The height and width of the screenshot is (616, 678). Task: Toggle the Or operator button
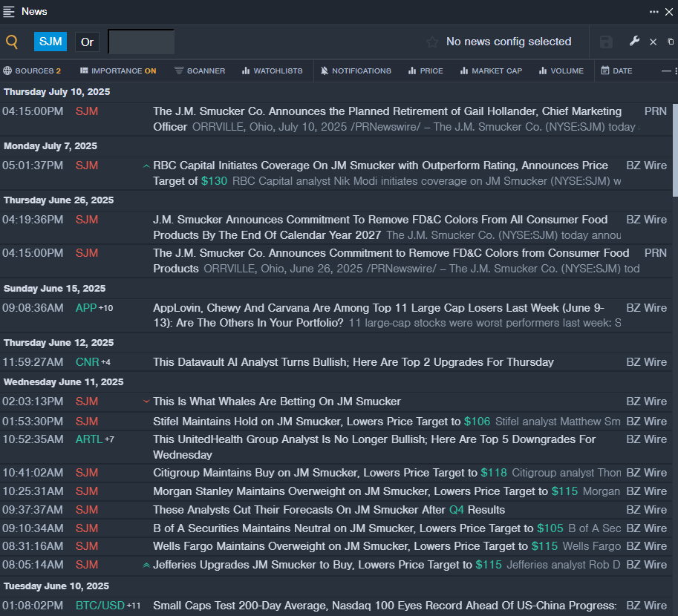tap(87, 42)
